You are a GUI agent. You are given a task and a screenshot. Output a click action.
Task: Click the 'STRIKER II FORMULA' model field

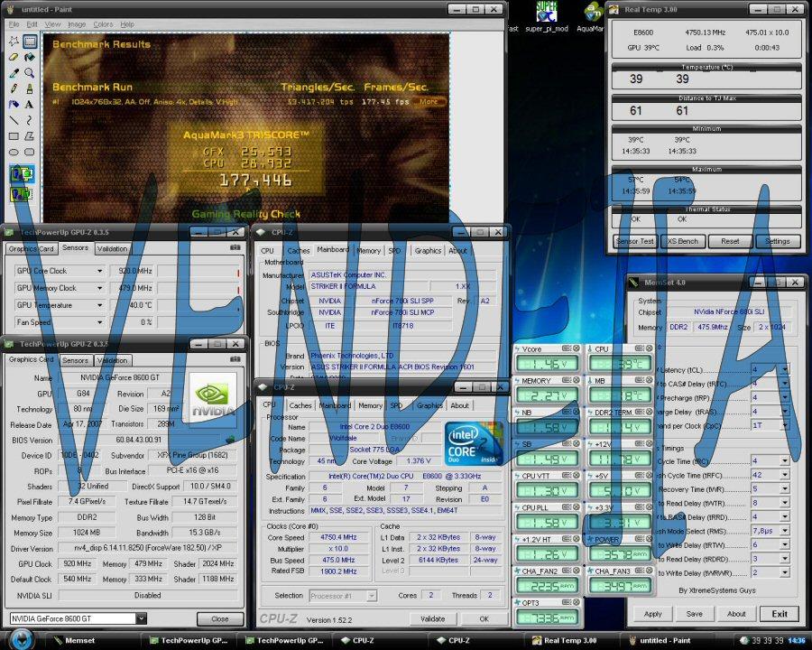[370, 286]
